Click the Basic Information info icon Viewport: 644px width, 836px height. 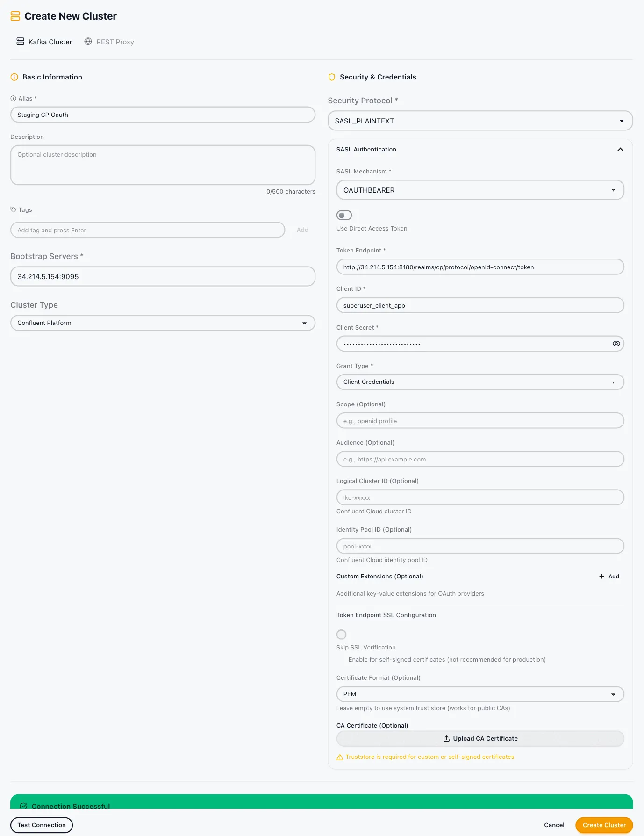14,77
